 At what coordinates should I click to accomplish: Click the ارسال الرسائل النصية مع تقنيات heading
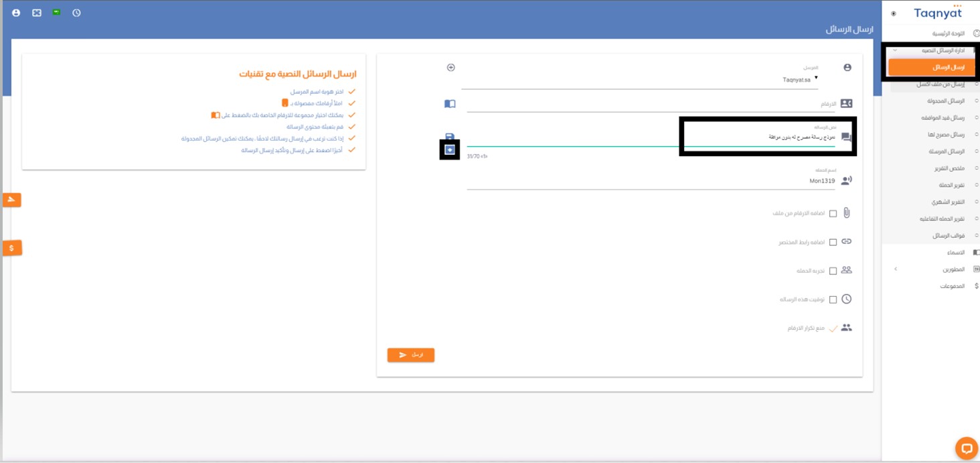[298, 74]
